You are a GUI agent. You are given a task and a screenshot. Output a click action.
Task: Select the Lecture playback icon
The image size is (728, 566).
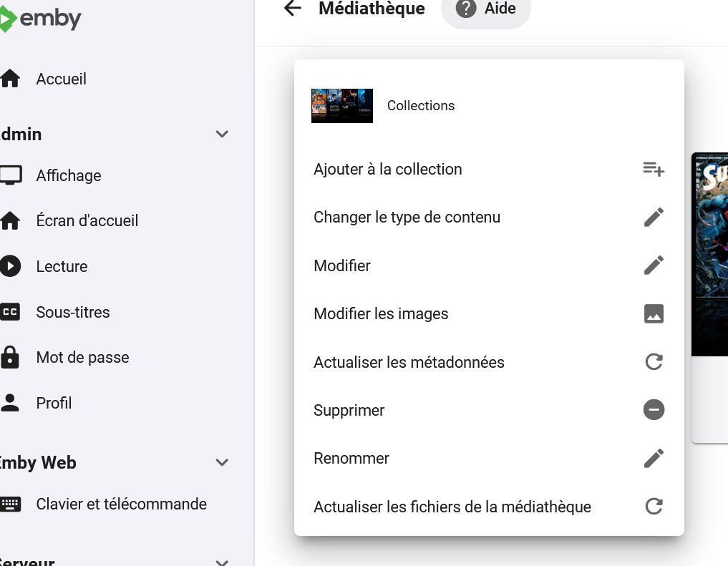(11, 265)
